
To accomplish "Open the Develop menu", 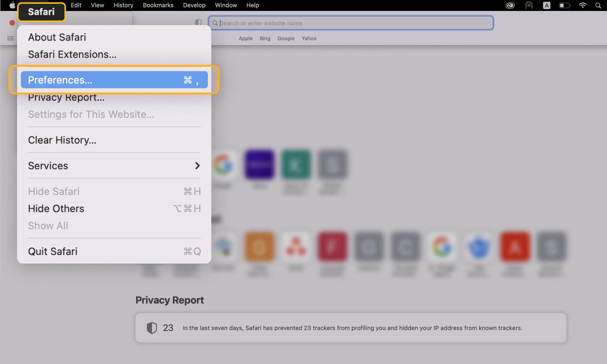I will pos(194,5).
